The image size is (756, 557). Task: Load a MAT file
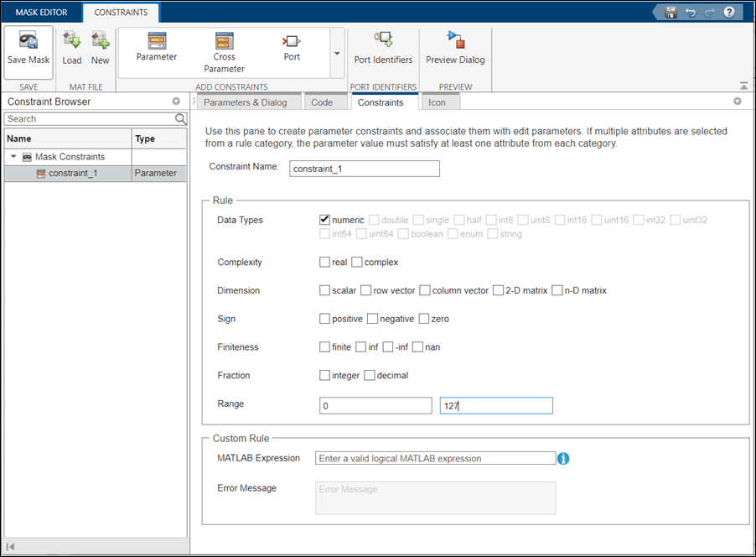tap(72, 49)
